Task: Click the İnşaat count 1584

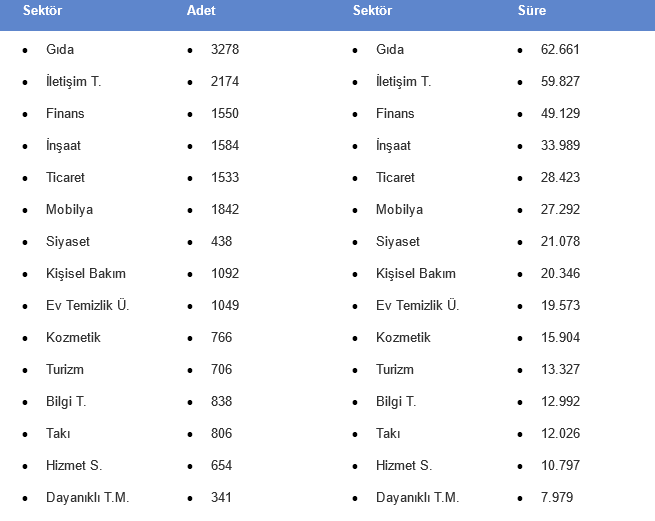Action: (225, 146)
